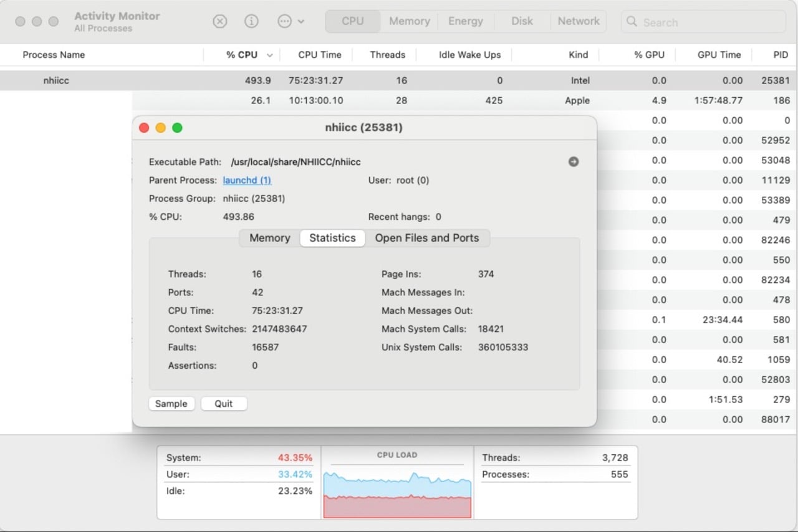Viewport: 798px width, 532px height.
Task: Select the Disk tab
Action: click(522, 21)
